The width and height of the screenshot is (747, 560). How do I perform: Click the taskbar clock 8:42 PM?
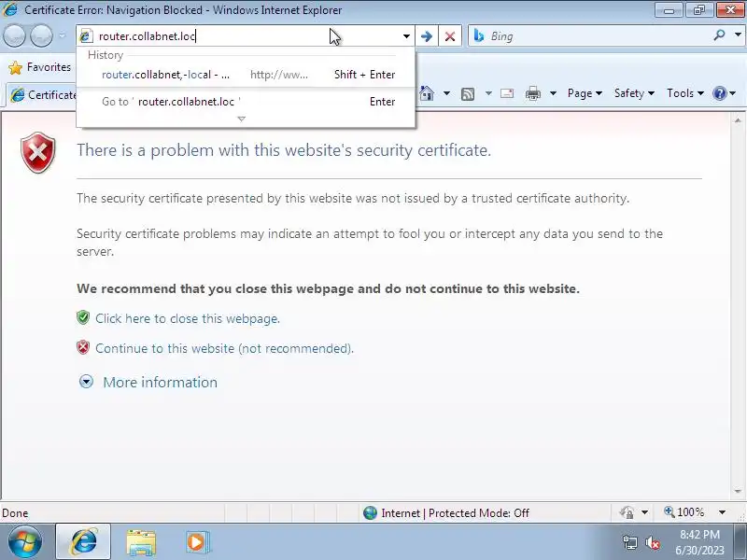click(x=699, y=534)
